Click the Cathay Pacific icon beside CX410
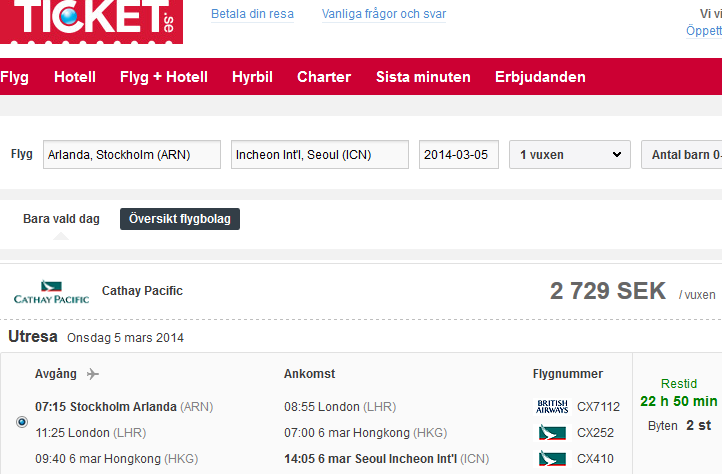This screenshot has width=722, height=474. coord(552,459)
